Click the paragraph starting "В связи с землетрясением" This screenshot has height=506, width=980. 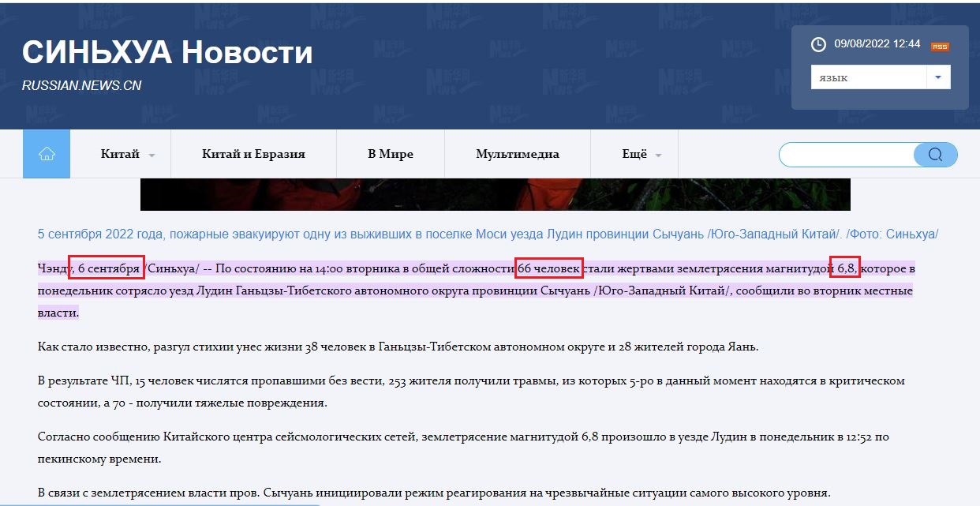point(434,493)
